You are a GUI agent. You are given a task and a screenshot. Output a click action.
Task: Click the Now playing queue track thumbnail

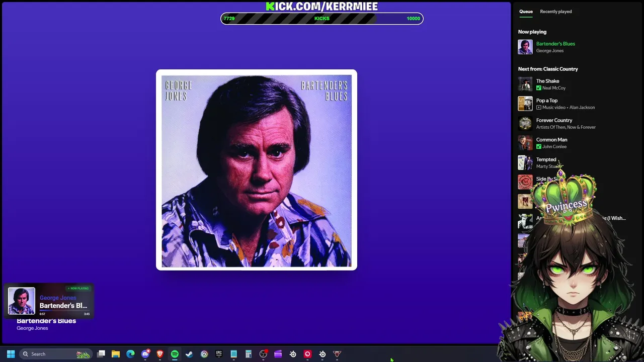[525, 47]
